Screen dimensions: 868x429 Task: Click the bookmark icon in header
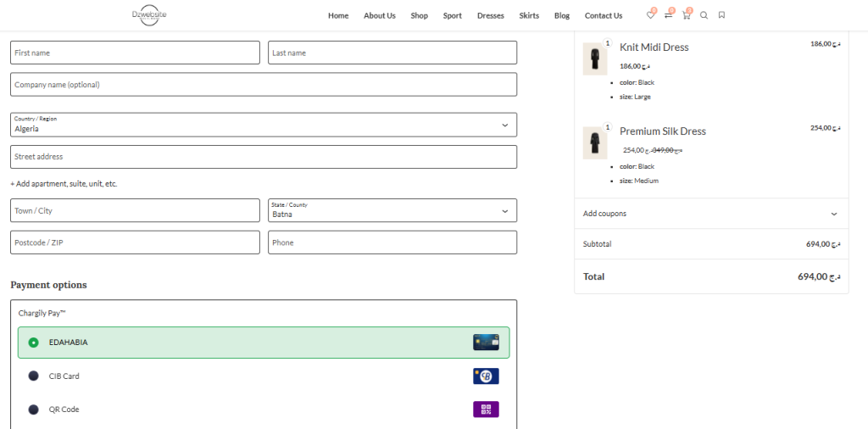[x=721, y=15]
